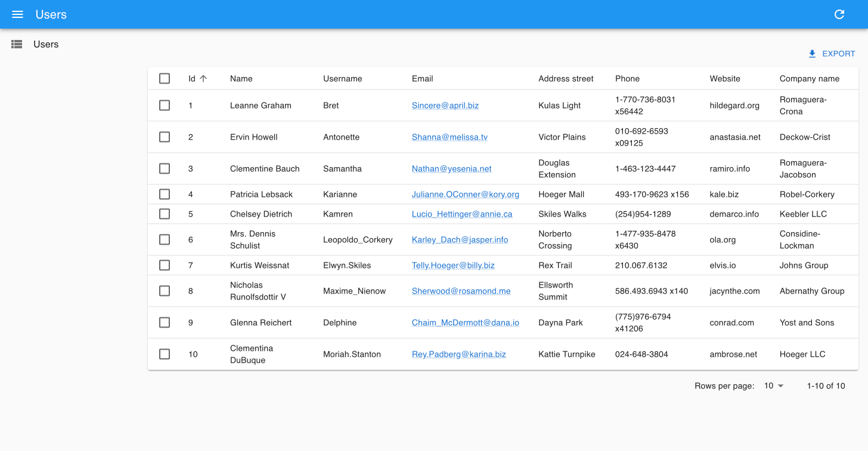Sort by the Username column header
This screenshot has width=868, height=451.
pyautogui.click(x=343, y=78)
